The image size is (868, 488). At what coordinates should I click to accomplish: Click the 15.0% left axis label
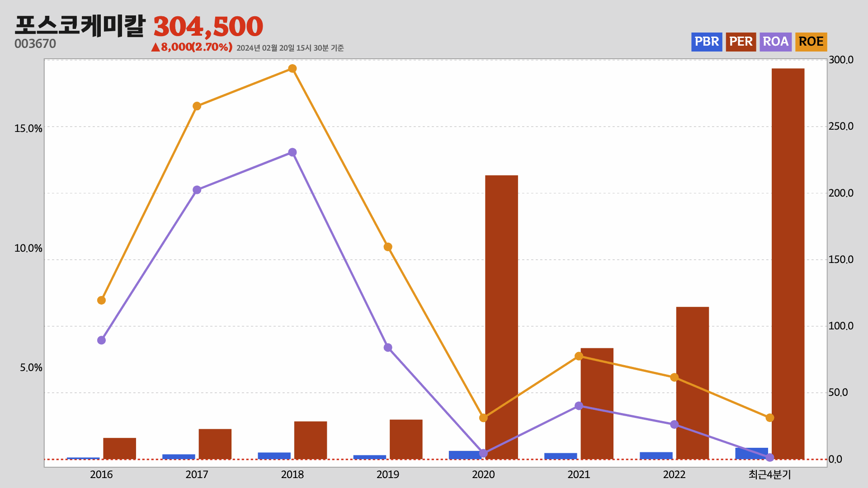(28, 129)
